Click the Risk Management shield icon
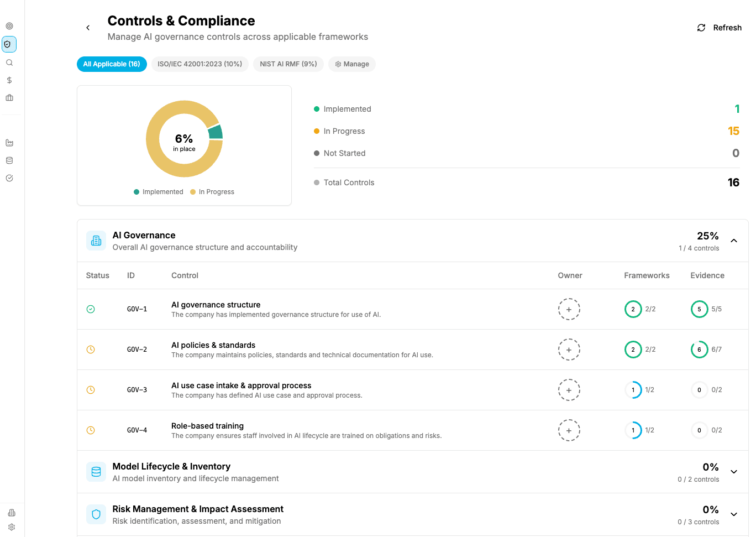 (x=96, y=514)
